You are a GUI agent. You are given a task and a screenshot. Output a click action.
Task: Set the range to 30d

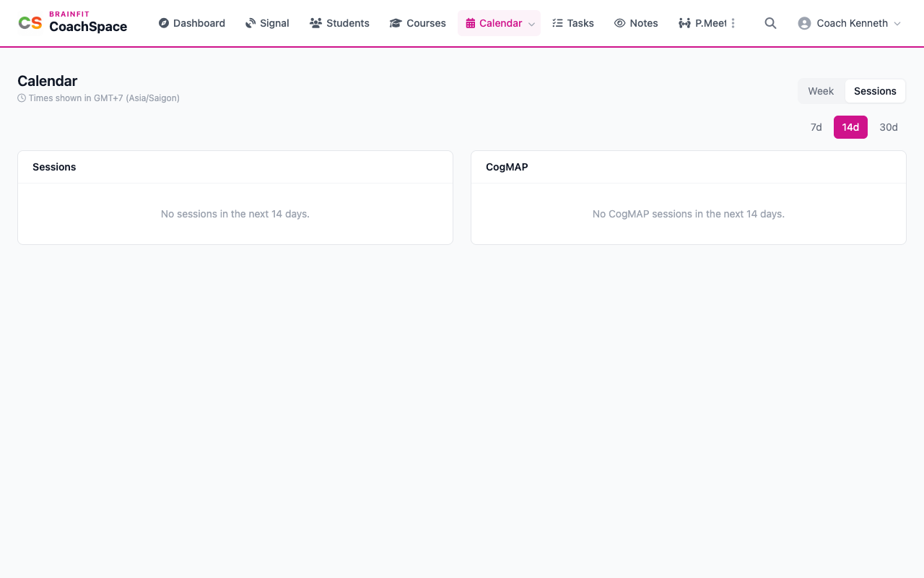coord(889,127)
